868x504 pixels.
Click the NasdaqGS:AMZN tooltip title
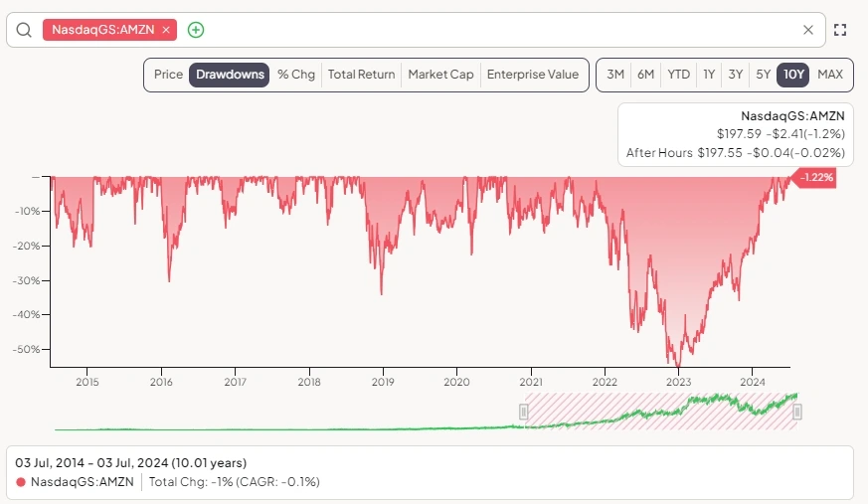pyautogui.click(x=792, y=116)
